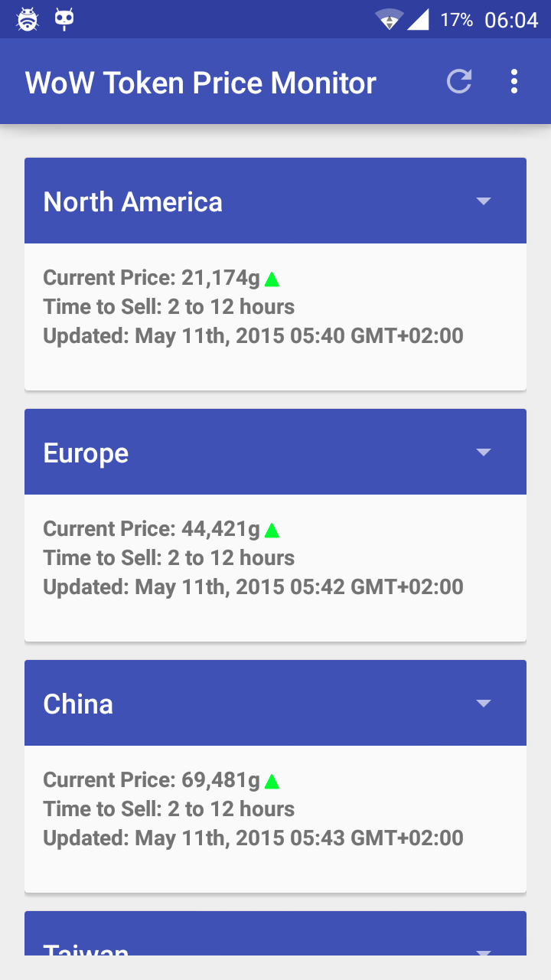
Task: Tap the China region header title
Action: 78,704
